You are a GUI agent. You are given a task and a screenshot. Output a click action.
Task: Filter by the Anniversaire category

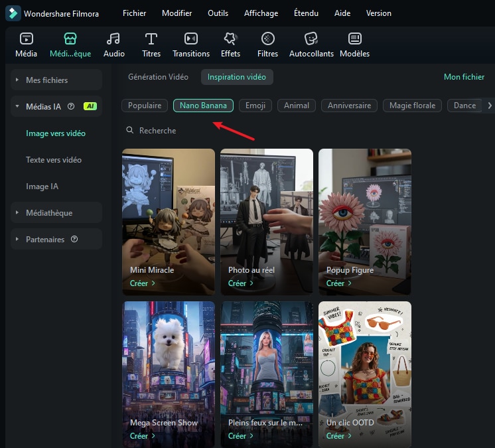click(349, 106)
